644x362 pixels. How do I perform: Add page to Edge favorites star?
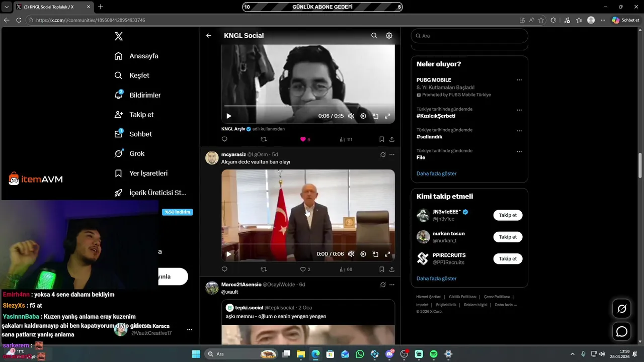[541, 20]
